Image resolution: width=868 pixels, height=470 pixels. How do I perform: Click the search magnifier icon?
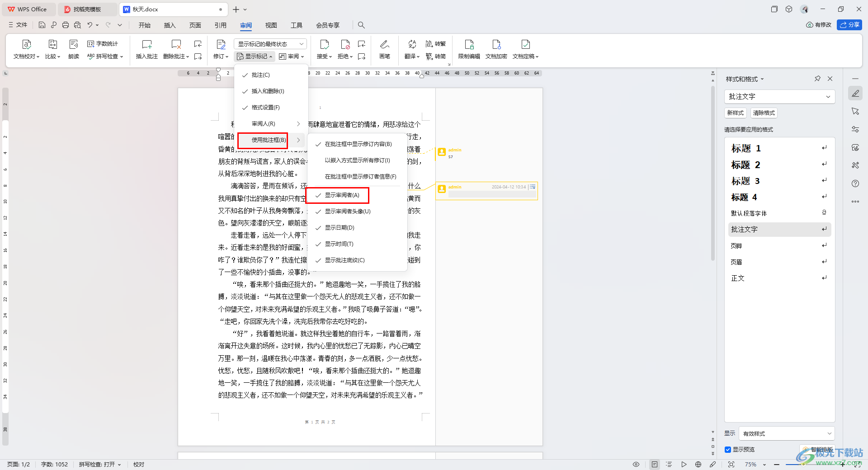coord(361,25)
